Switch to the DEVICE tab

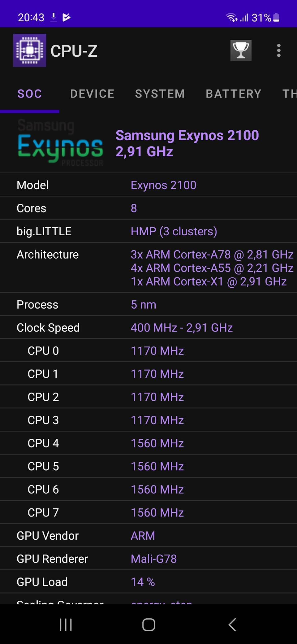click(x=92, y=94)
